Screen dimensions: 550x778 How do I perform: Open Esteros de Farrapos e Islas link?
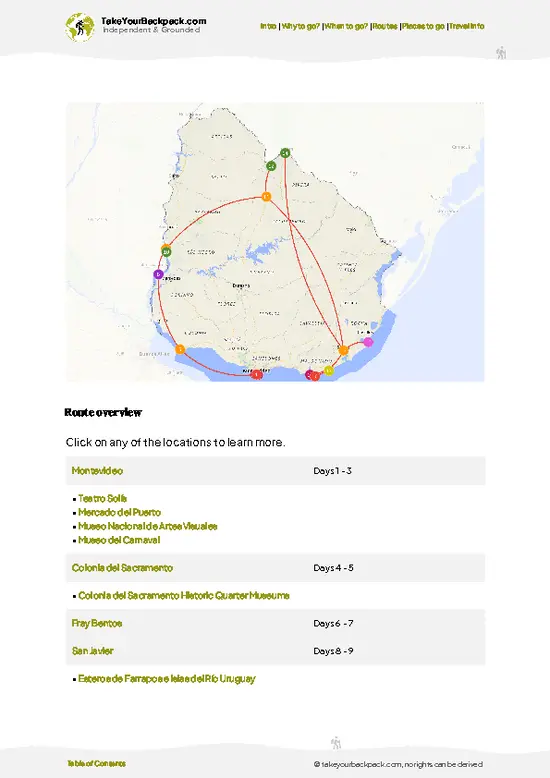[x=167, y=679]
